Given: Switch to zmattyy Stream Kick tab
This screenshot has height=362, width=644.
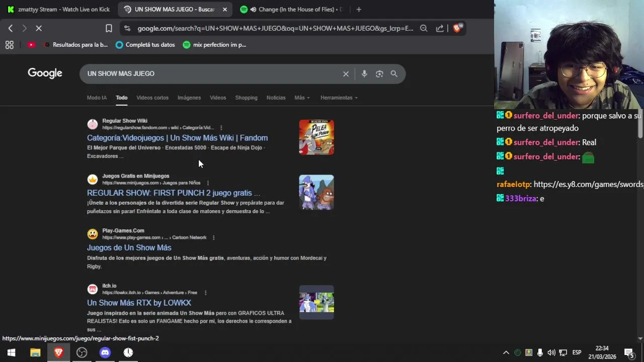Looking at the screenshot, I should 59,9.
